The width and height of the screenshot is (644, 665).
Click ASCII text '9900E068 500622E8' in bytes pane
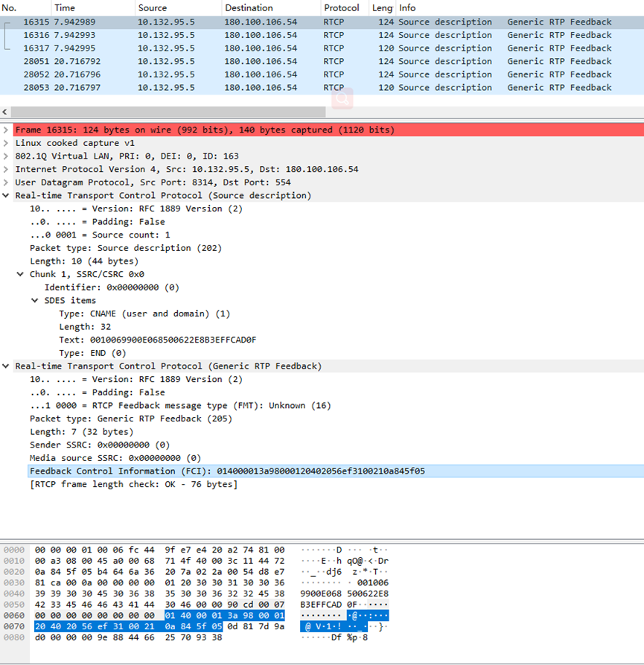pyautogui.click(x=344, y=594)
